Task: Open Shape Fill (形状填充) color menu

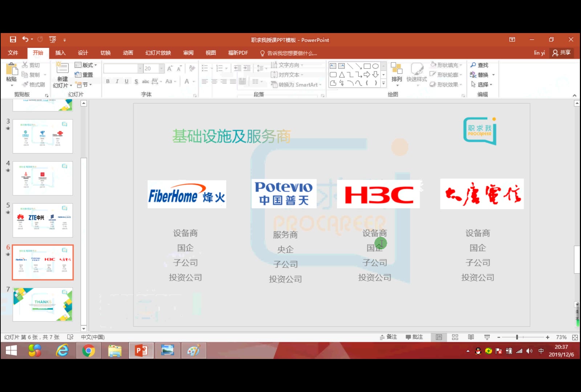Action: [446, 65]
